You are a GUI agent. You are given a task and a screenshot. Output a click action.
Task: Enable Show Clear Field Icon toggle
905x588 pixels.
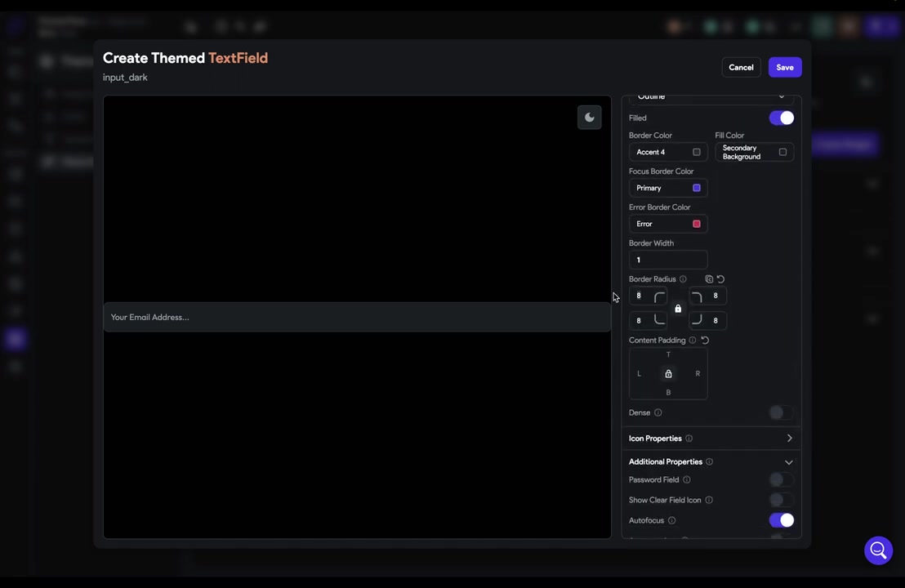click(782, 501)
